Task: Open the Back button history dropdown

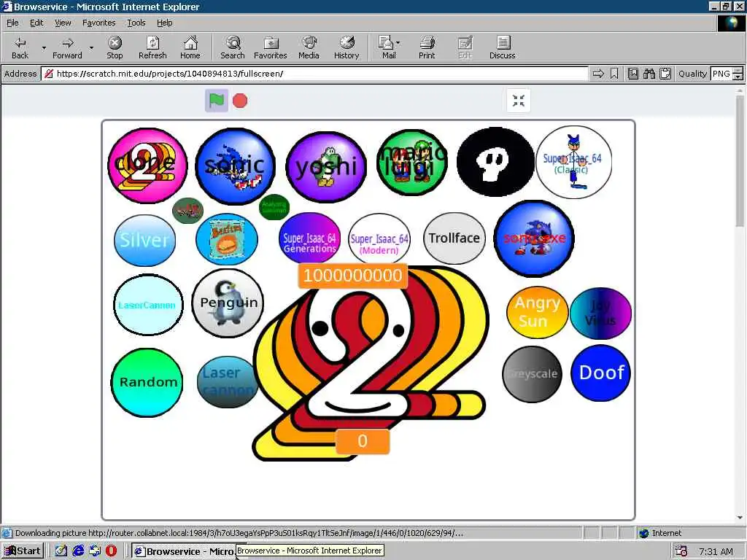Action: point(44,47)
